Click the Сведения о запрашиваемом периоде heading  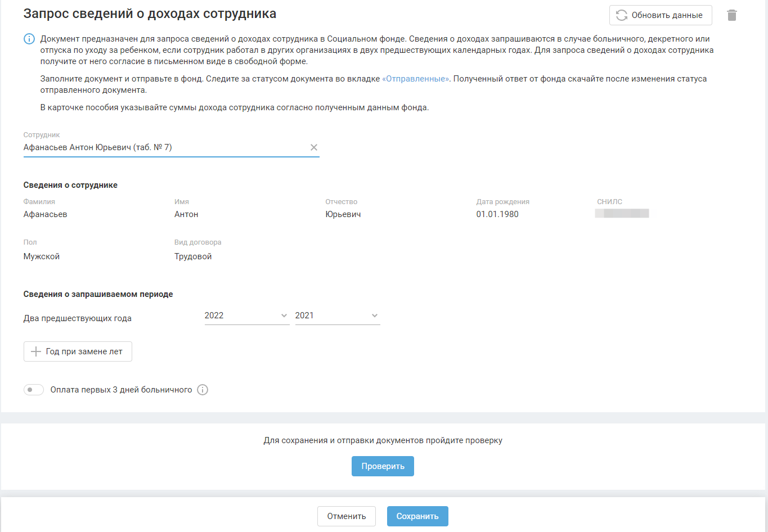98,294
